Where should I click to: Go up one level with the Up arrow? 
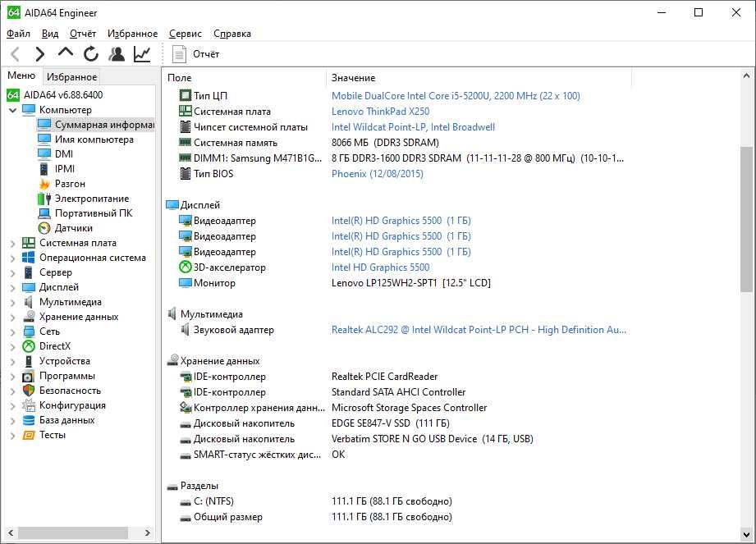tap(66, 53)
